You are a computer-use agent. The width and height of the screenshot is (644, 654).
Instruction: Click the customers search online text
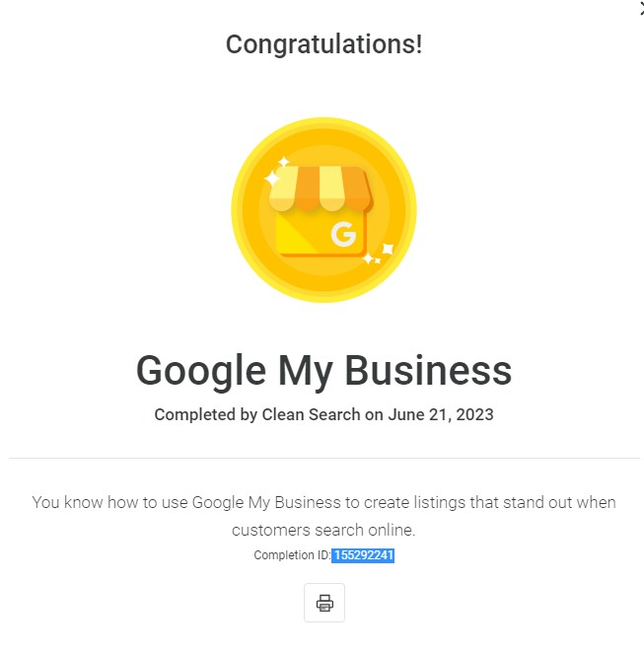[323, 530]
